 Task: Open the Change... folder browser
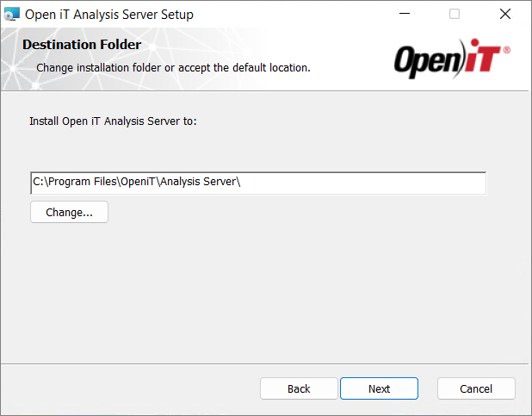click(69, 212)
